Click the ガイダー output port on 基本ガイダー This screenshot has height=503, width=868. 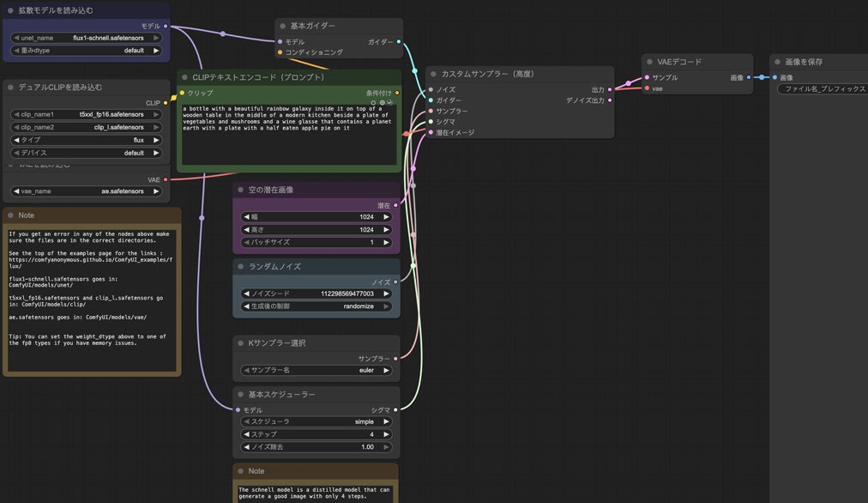(399, 42)
